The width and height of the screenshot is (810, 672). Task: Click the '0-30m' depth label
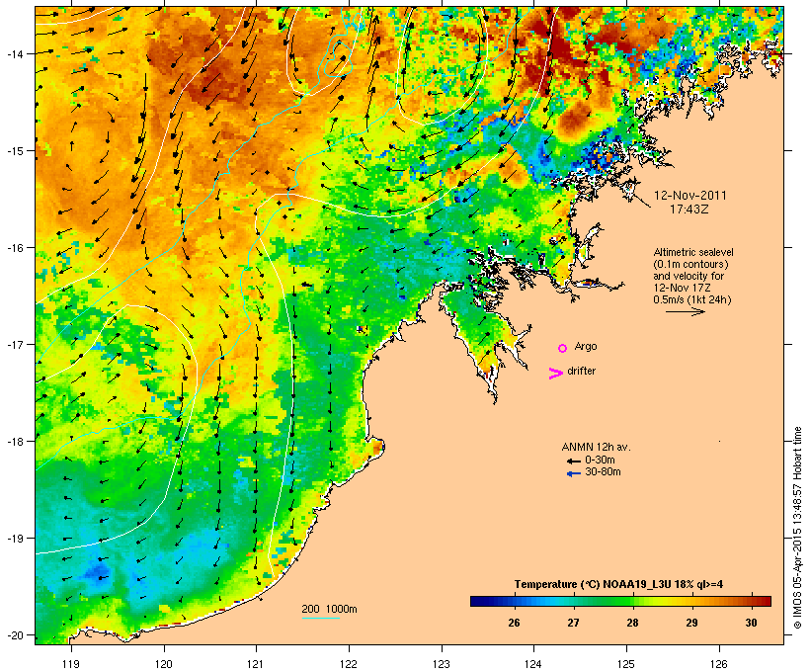coord(600,461)
